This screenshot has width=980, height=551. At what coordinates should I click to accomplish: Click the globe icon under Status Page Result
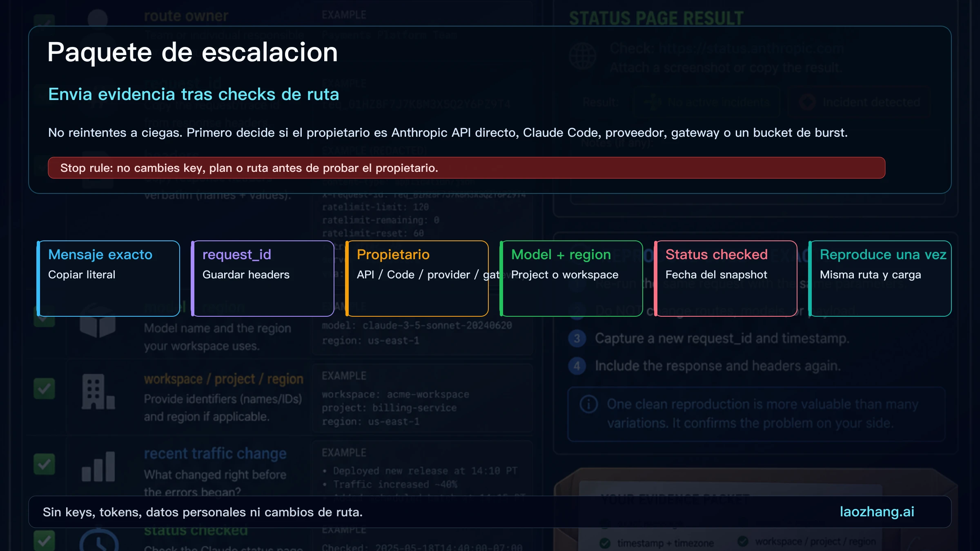pos(583,56)
